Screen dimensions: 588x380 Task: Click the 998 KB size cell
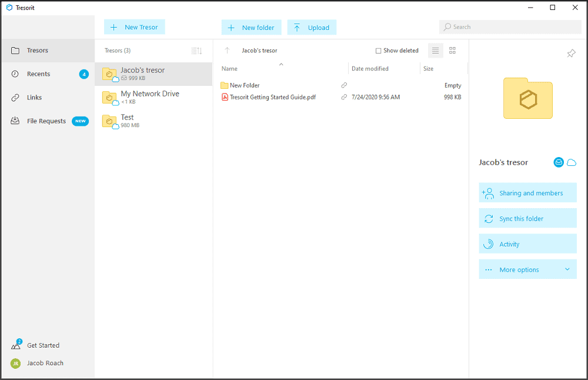[453, 97]
